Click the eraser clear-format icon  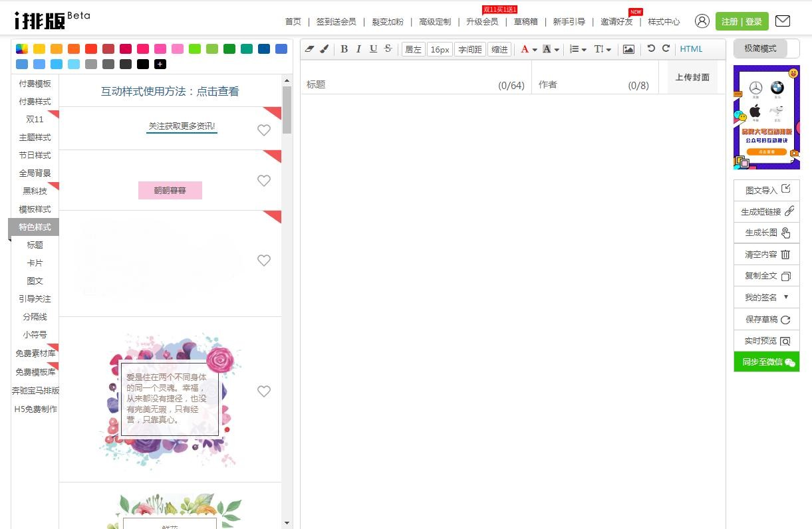[309, 49]
